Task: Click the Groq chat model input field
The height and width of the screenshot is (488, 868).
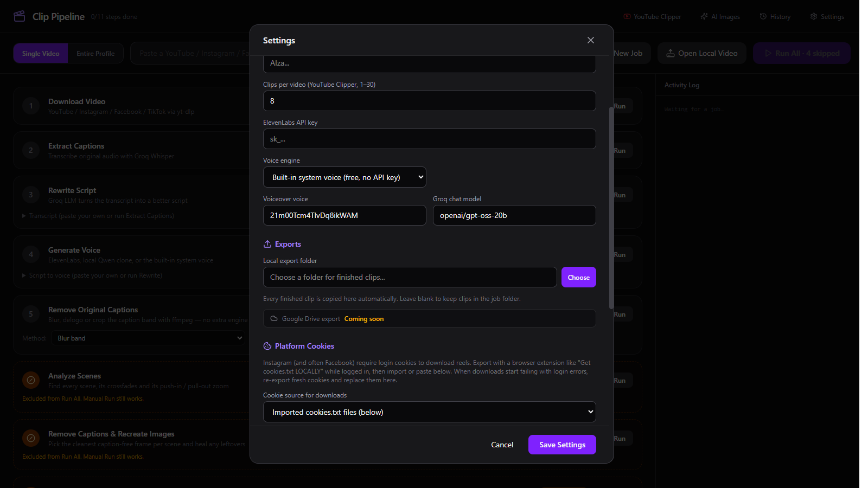Action: pos(514,215)
